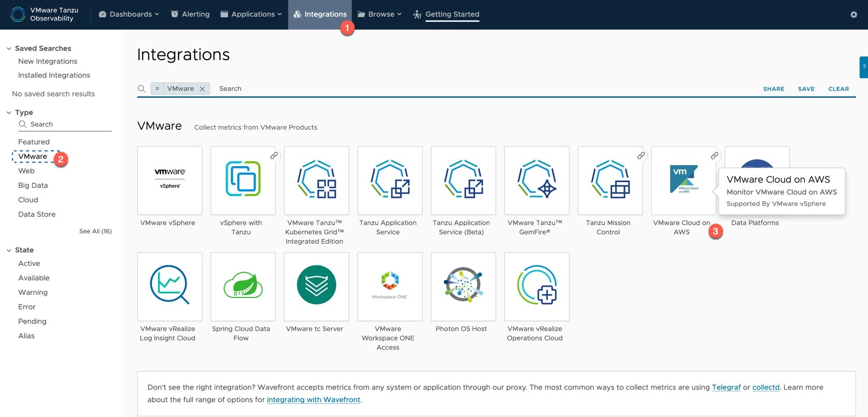This screenshot has height=417, width=868.
Task: Click the magnifier icon in integrations search bar
Action: tap(141, 88)
